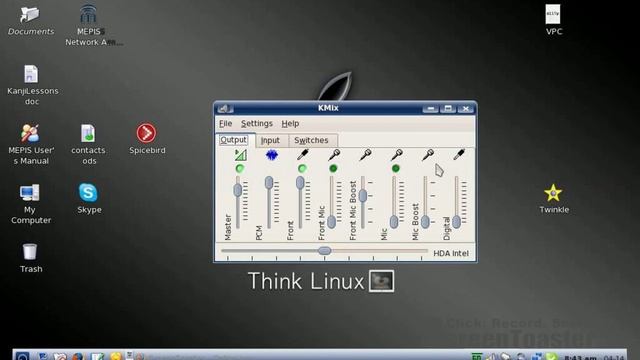
Task: Click the blue PCM channel icon
Action: [271, 155]
